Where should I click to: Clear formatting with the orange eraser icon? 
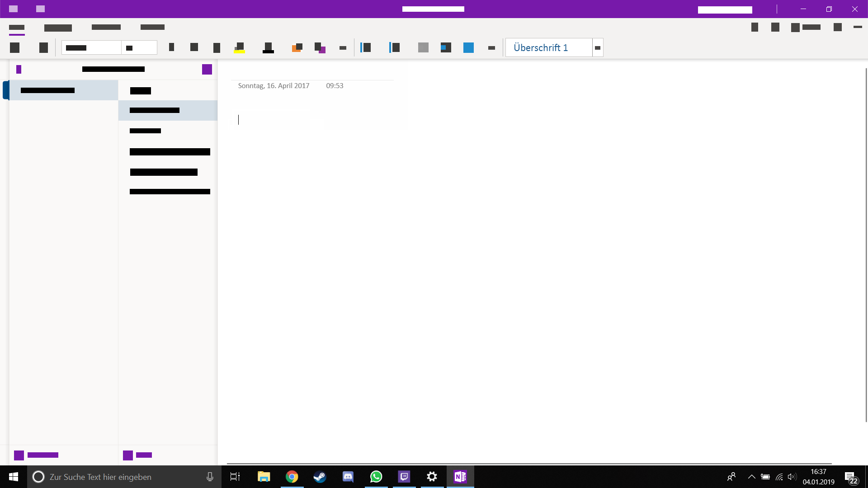[x=297, y=47]
